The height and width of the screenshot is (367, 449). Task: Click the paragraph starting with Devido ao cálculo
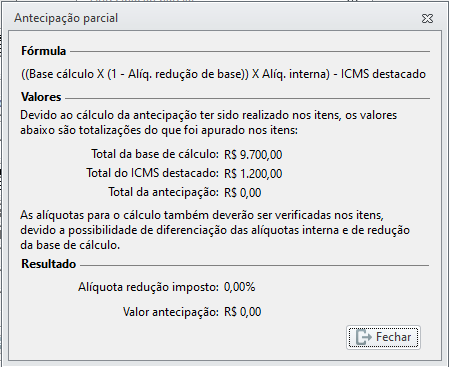click(x=209, y=122)
